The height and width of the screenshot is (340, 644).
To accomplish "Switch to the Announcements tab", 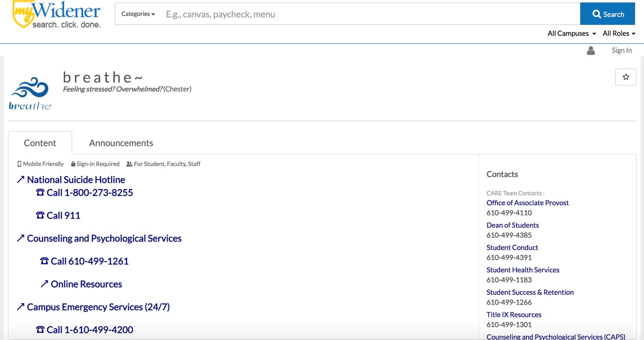I will pos(121,143).
